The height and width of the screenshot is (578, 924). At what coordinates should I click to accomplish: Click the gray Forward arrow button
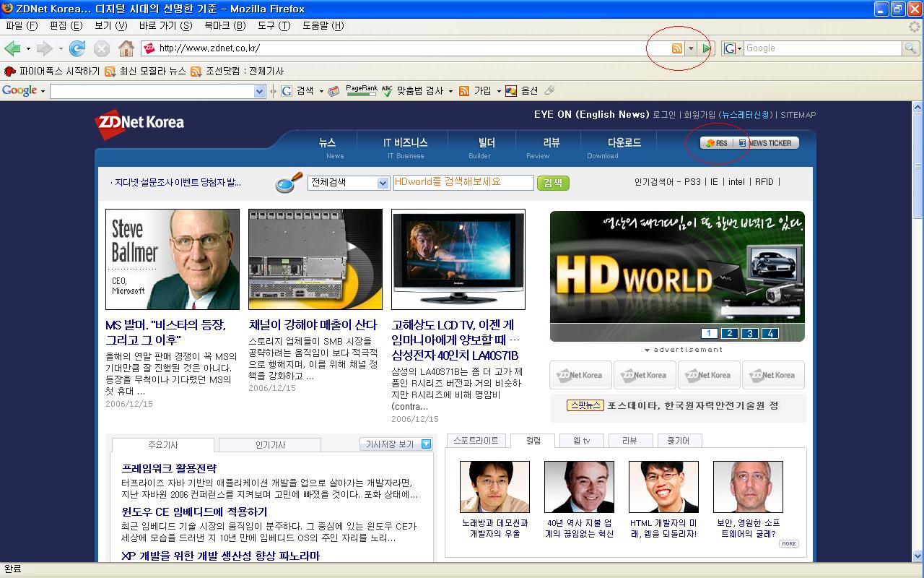45,48
